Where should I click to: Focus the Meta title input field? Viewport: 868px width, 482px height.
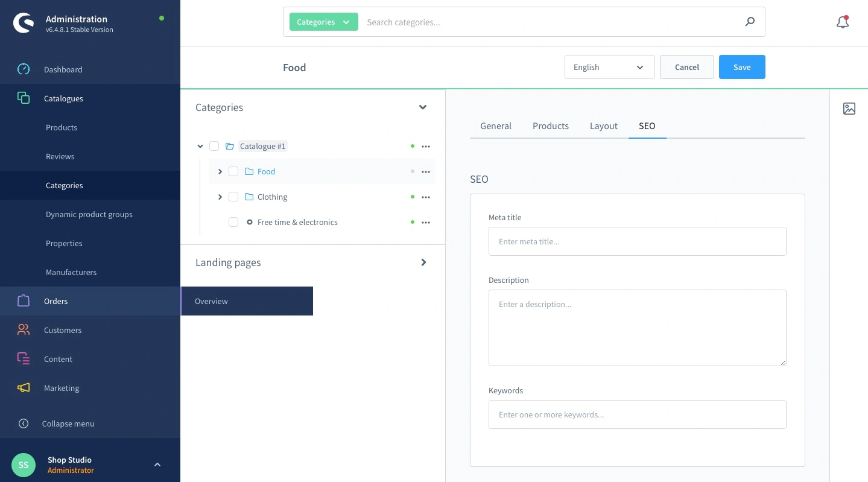coord(637,241)
